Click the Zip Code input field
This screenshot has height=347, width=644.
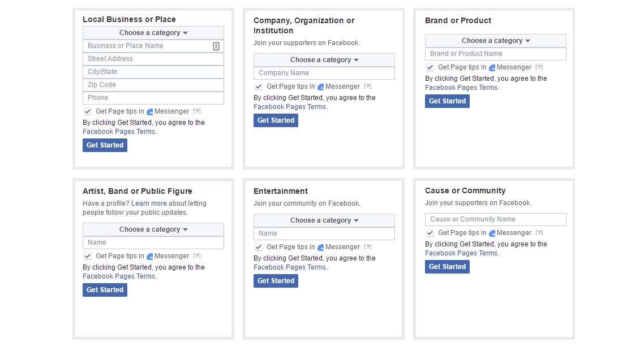point(153,85)
